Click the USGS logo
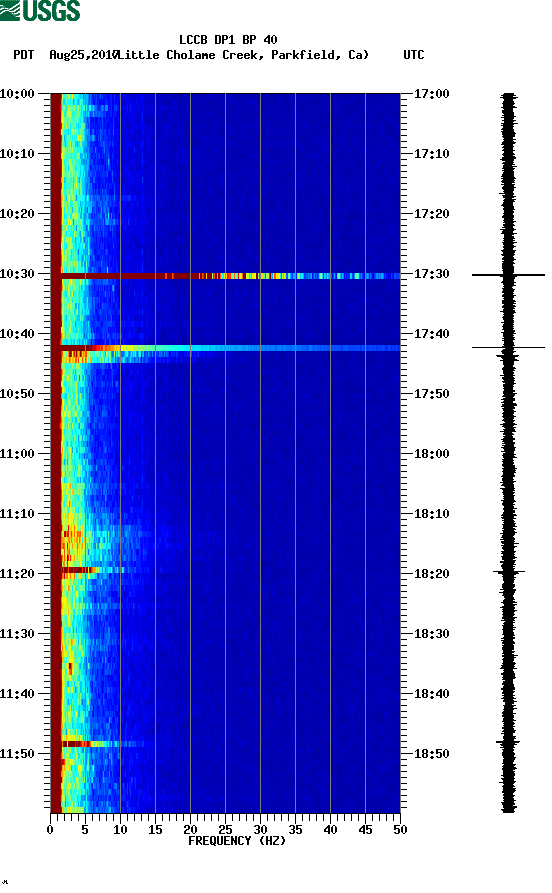 point(40,10)
